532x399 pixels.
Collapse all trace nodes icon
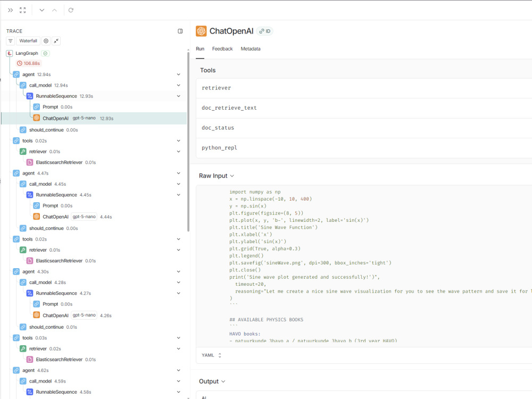[56, 41]
